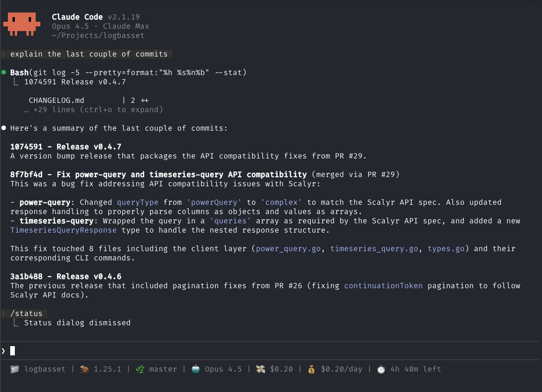Click the Claude Code robot logo

click(x=22, y=23)
